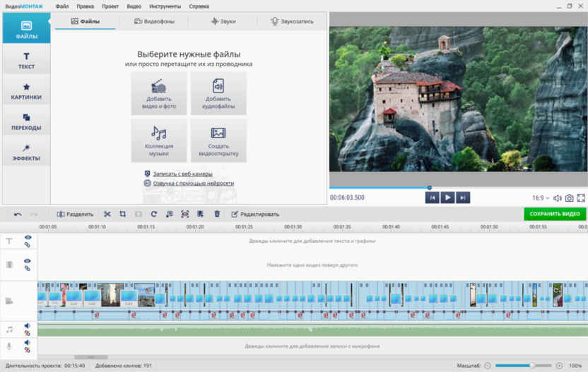Mute the music track

click(28, 327)
